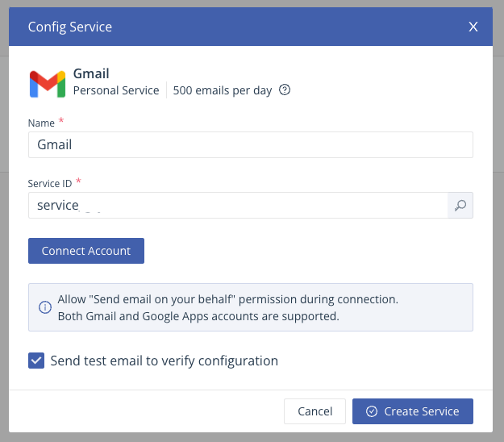This screenshot has height=442, width=504.
Task: Click the Cancel button
Action: 314,411
